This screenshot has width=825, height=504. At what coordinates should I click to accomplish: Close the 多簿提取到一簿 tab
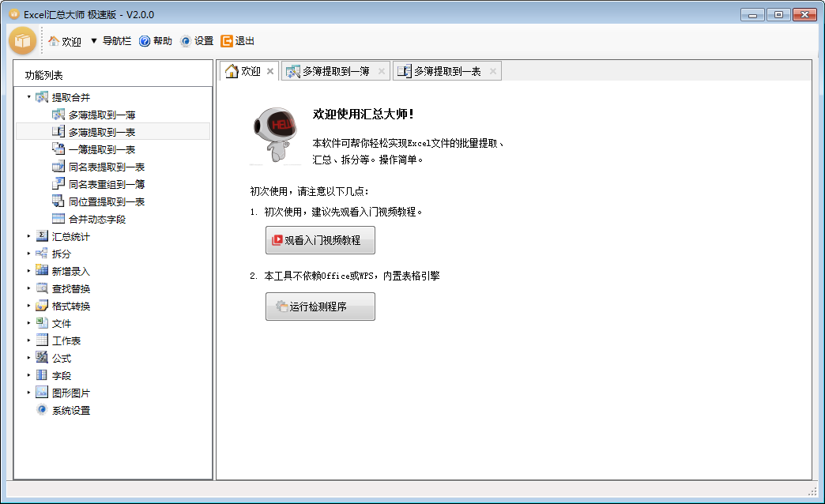coord(381,70)
